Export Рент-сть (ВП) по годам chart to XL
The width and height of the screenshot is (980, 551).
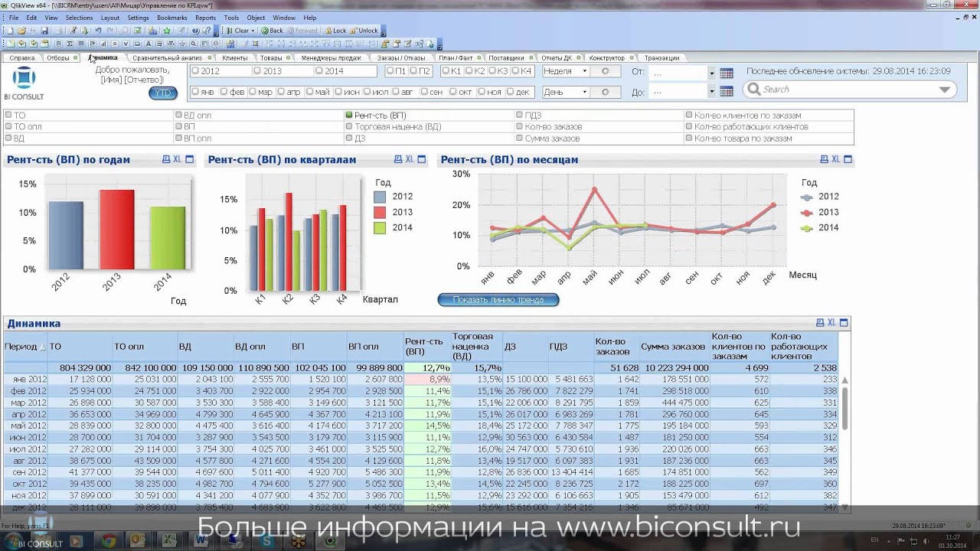pos(178,159)
